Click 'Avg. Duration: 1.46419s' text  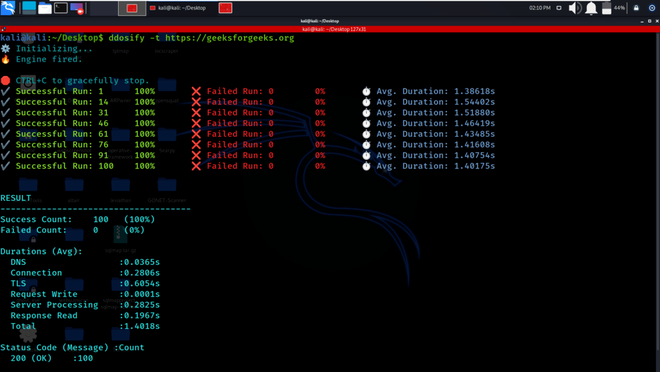(x=435, y=123)
